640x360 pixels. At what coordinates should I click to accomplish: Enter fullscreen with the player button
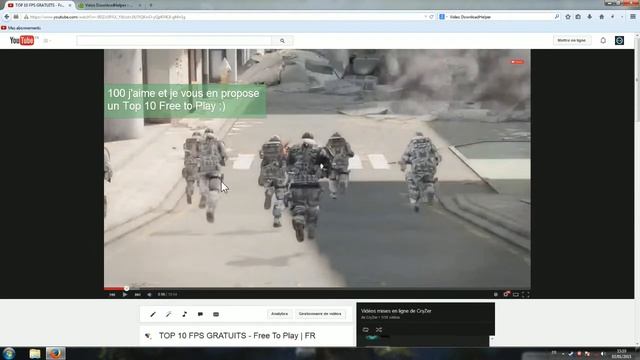point(526,294)
